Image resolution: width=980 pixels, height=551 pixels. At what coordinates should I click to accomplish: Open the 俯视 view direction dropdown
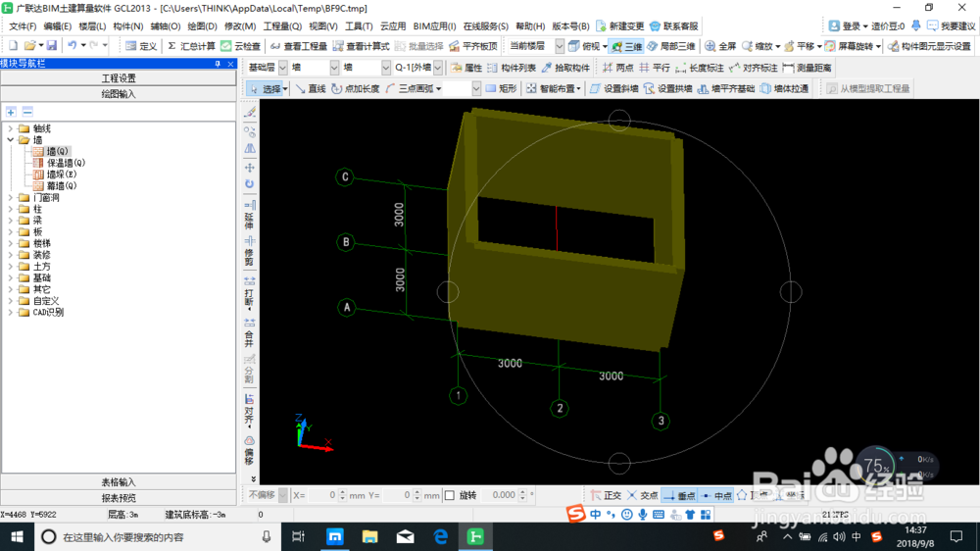tap(605, 46)
